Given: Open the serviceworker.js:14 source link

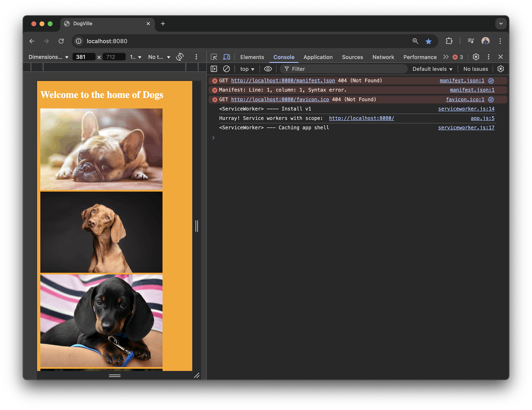Looking at the screenshot, I should [466, 109].
